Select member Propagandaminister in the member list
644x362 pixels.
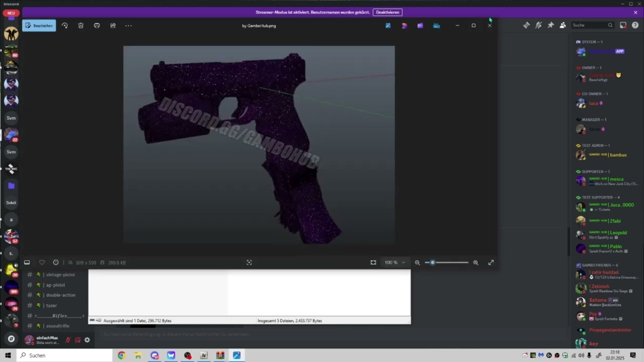607,330
